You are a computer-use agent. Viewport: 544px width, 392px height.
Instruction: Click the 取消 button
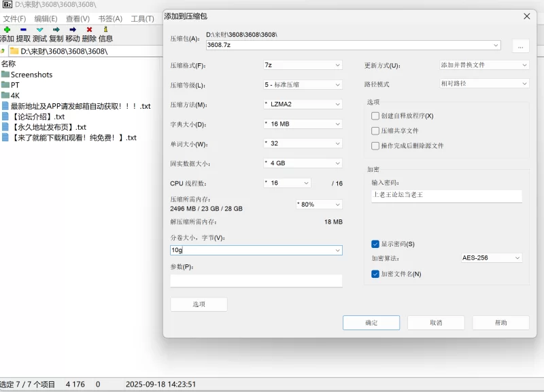(x=436, y=323)
